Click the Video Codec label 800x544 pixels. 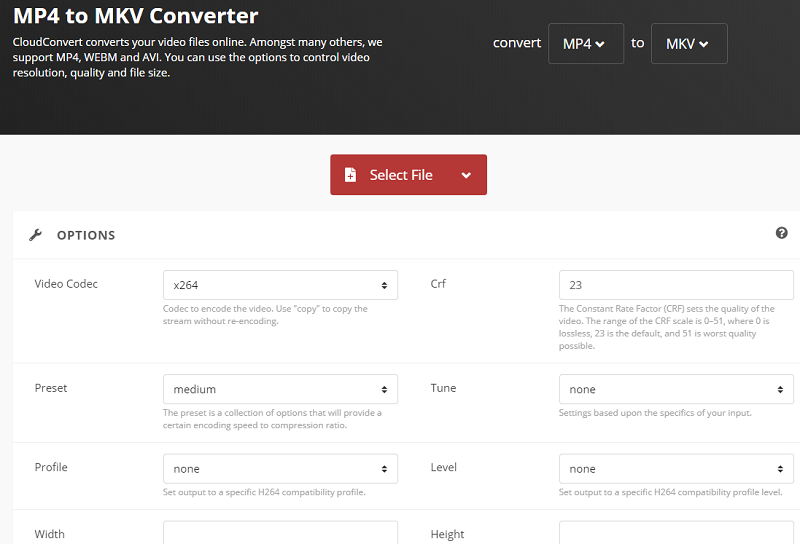(x=66, y=284)
